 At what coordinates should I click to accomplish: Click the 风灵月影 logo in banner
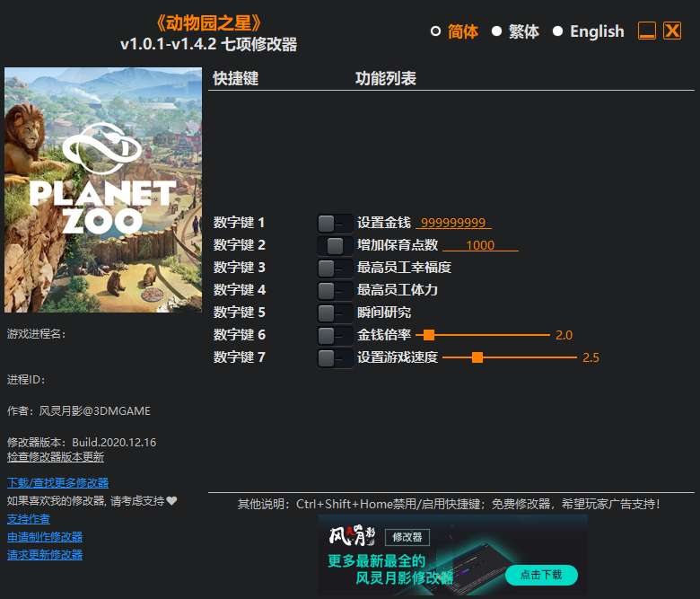(x=352, y=535)
